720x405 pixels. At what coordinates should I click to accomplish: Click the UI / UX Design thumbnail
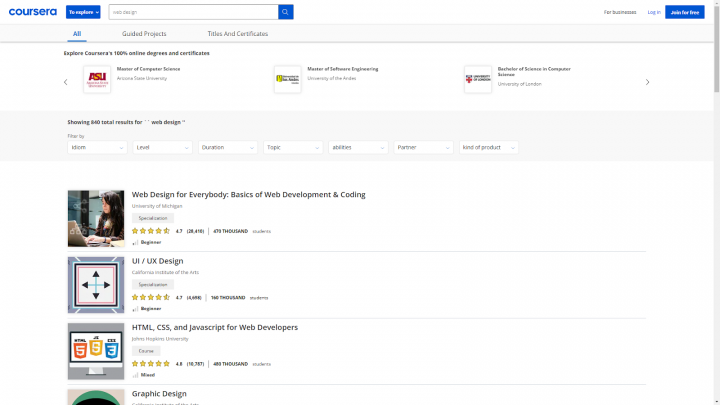96,285
